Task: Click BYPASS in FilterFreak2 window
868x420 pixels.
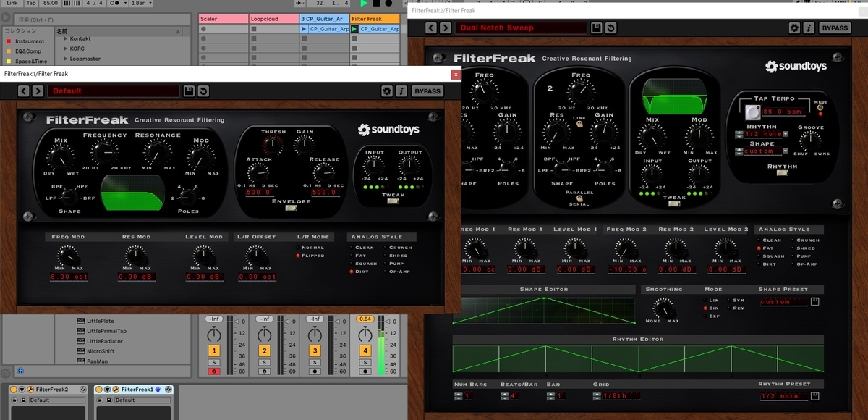Action: pyautogui.click(x=835, y=28)
